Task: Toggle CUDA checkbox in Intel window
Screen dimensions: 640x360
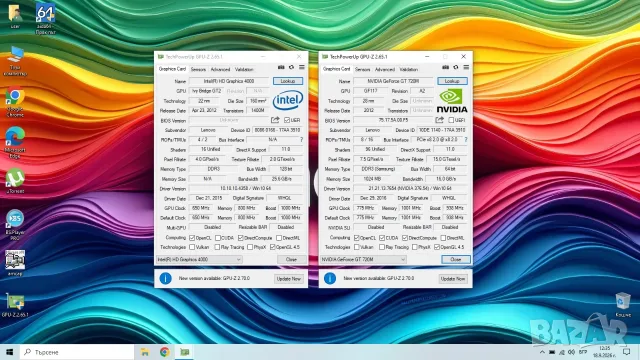Action: (218, 238)
